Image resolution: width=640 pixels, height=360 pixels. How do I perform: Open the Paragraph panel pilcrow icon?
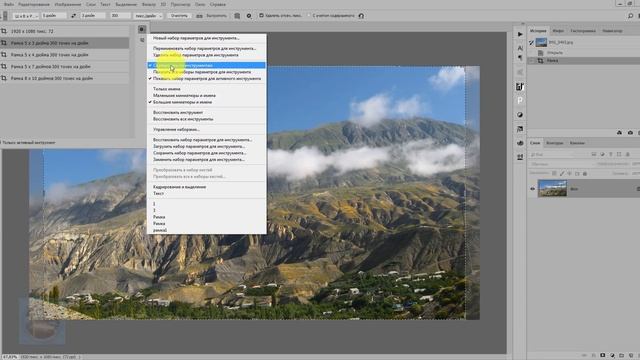pyautogui.click(x=520, y=58)
